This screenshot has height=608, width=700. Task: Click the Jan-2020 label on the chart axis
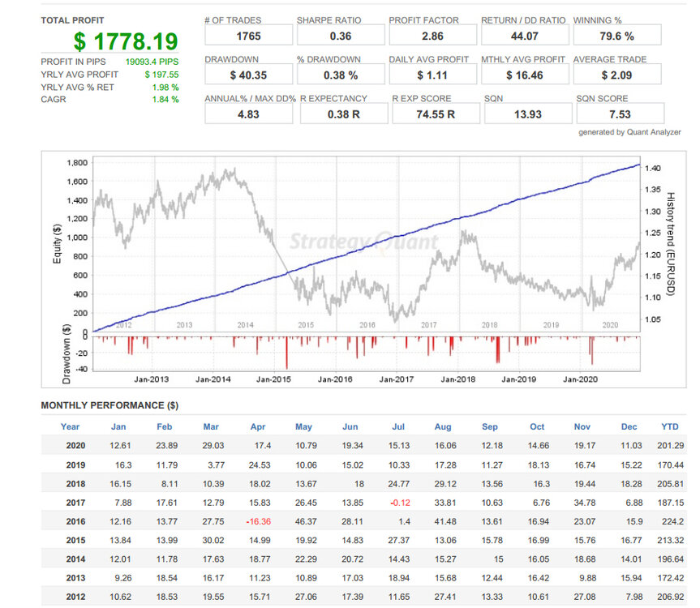tap(580, 379)
